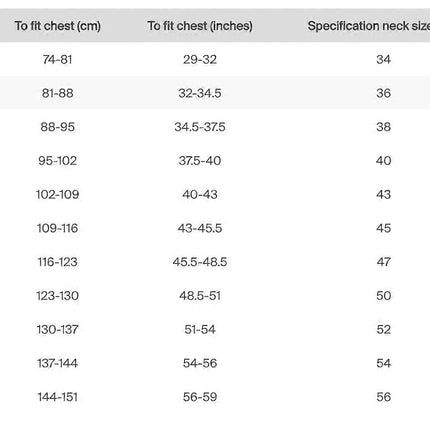Select the 137-144 chest cm cell

(x=57, y=363)
